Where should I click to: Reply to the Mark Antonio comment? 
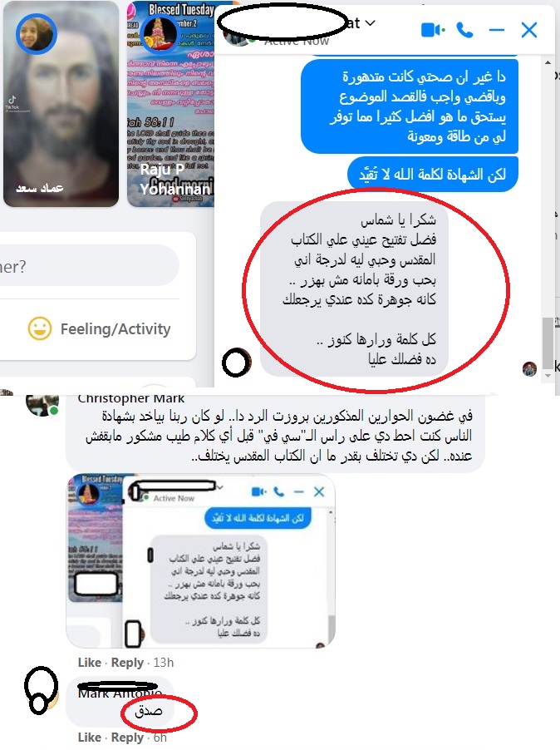pos(127,738)
